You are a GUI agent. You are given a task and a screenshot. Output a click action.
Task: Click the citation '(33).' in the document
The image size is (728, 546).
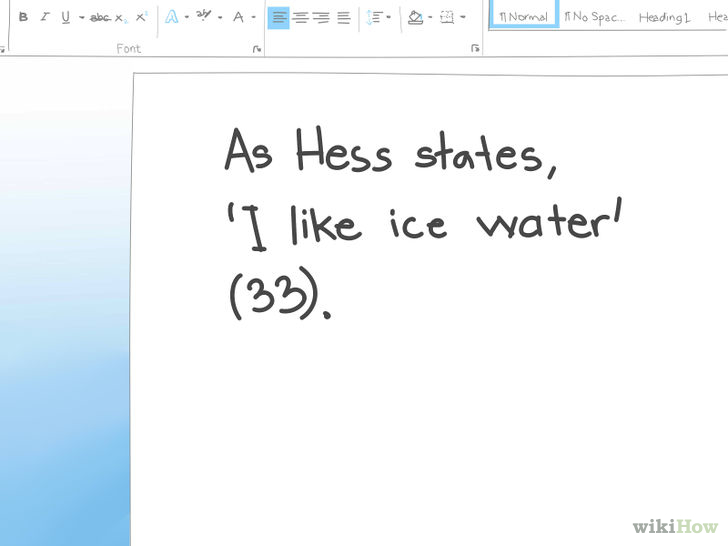tap(280, 293)
